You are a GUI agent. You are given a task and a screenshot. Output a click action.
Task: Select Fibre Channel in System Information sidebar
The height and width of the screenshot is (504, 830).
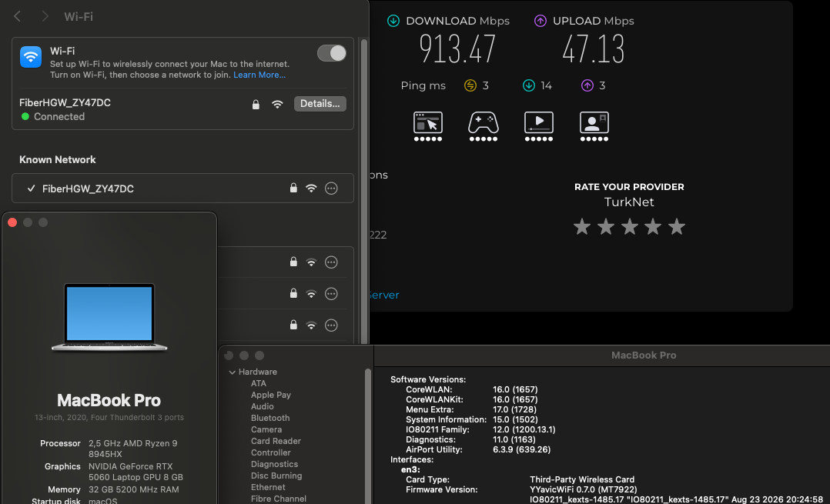pos(279,499)
